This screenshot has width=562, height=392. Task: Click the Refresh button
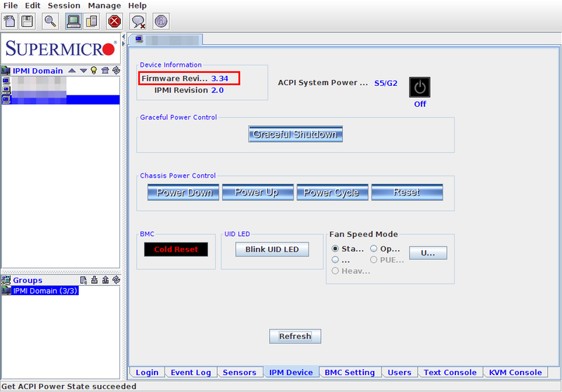coord(295,336)
